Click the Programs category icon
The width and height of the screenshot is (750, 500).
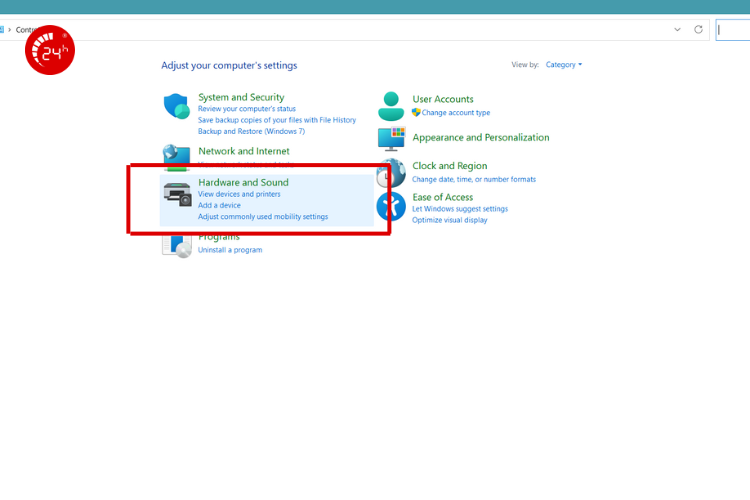pyautogui.click(x=176, y=244)
